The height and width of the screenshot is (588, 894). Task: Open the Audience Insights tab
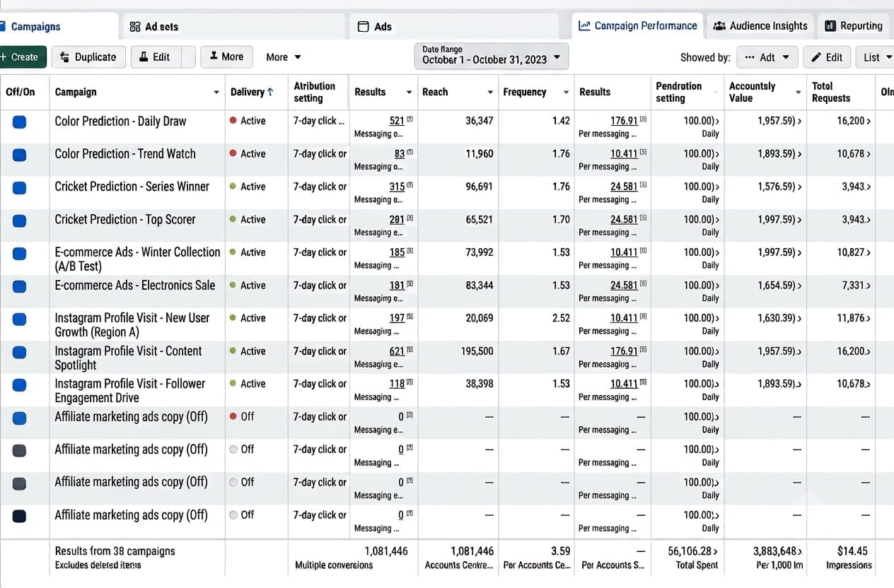tap(760, 26)
